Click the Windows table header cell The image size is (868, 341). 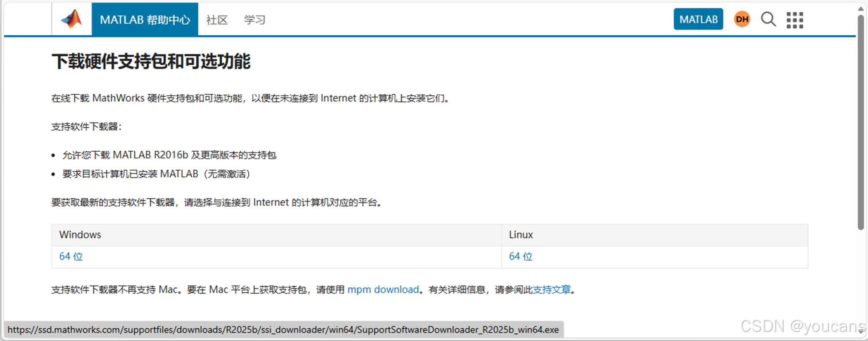276,235
